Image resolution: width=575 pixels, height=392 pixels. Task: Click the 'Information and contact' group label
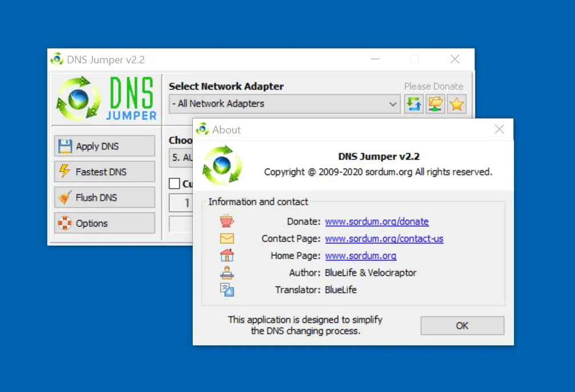point(258,202)
